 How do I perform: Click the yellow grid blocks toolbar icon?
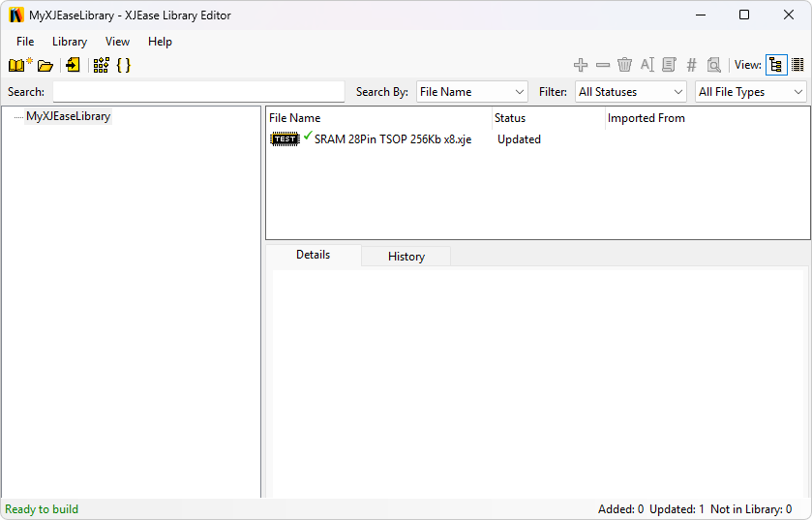[x=101, y=65]
